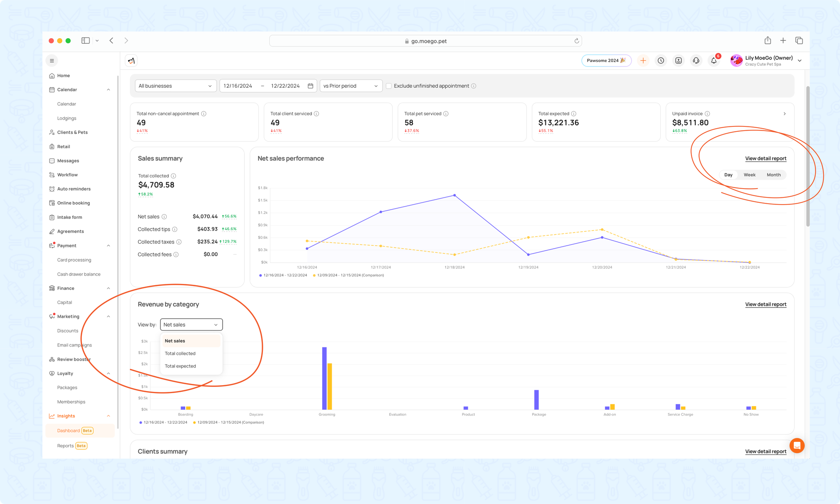Open Reports in the sidebar
Viewport: 840px width, 504px height.
pos(66,446)
